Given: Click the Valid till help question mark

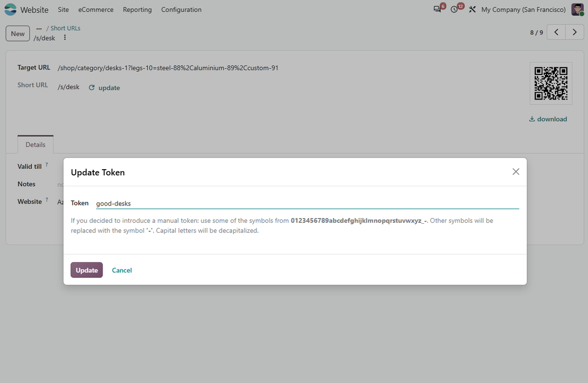Looking at the screenshot, I should pyautogui.click(x=47, y=164).
